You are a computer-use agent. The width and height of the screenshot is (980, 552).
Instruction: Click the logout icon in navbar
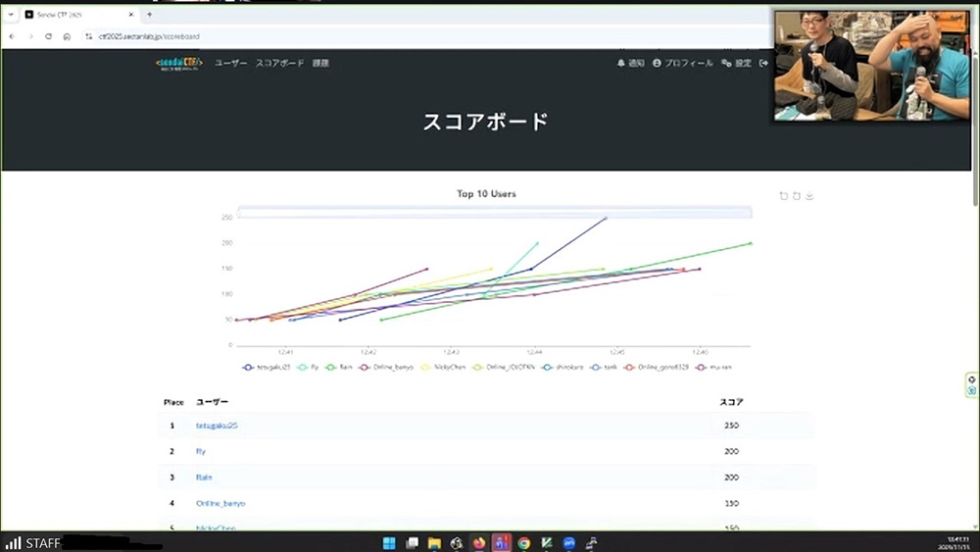point(763,63)
